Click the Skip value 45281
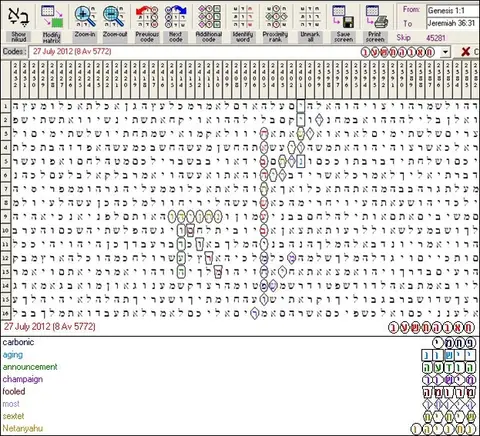Viewport: 480px width, 436px height. pyautogui.click(x=436, y=38)
